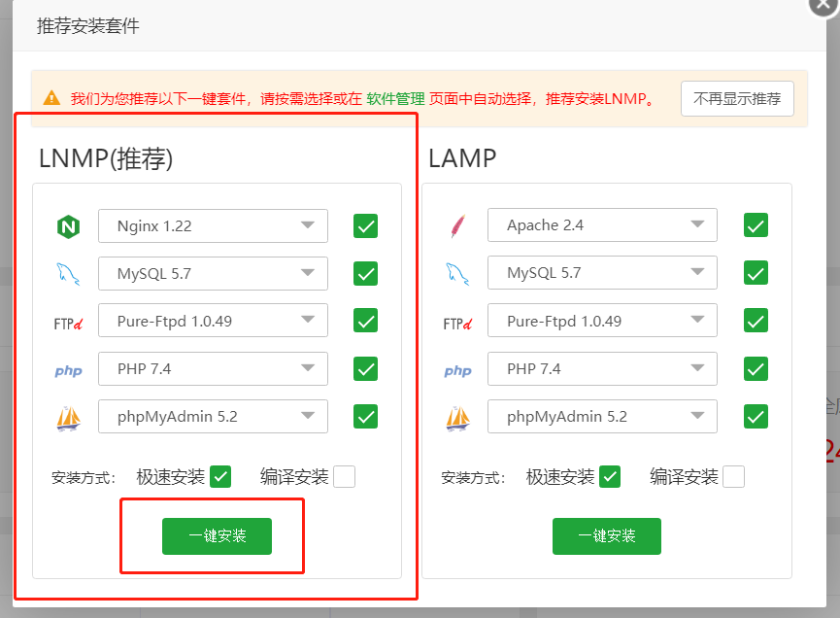This screenshot has height=618, width=840.
Task: Click the MySQL dolphin icon in LAMP
Action: pos(457,274)
